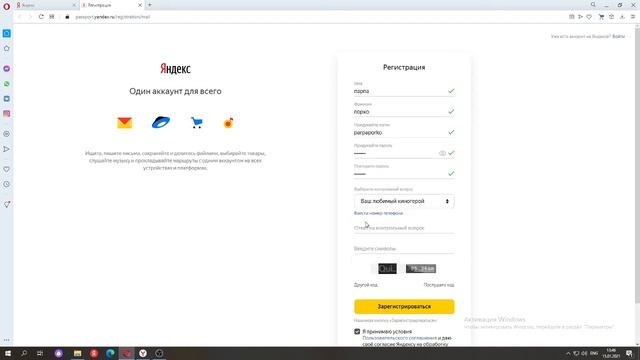The width and height of the screenshot is (640, 360).
Task: Open the shopping cart toolbar icon
Action: pos(601,17)
